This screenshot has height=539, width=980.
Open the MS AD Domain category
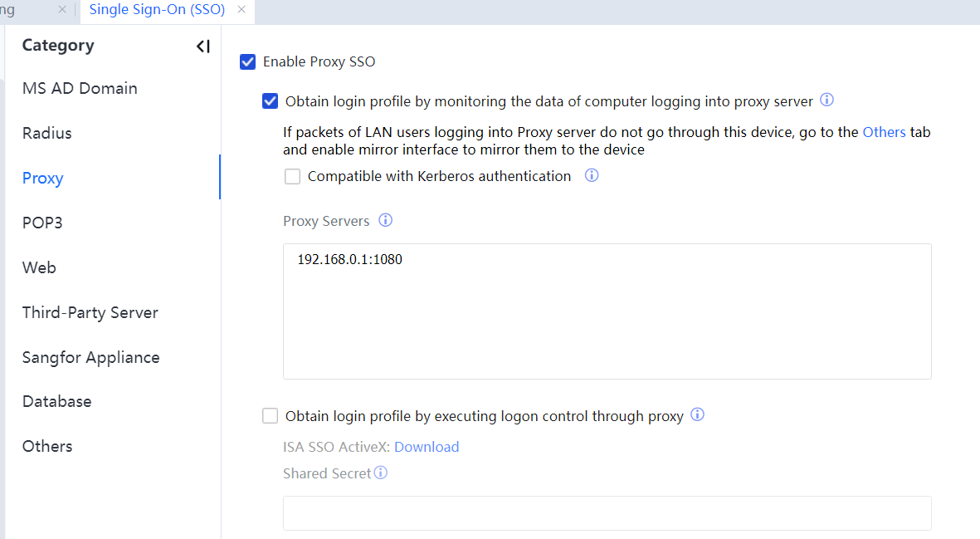(x=80, y=88)
